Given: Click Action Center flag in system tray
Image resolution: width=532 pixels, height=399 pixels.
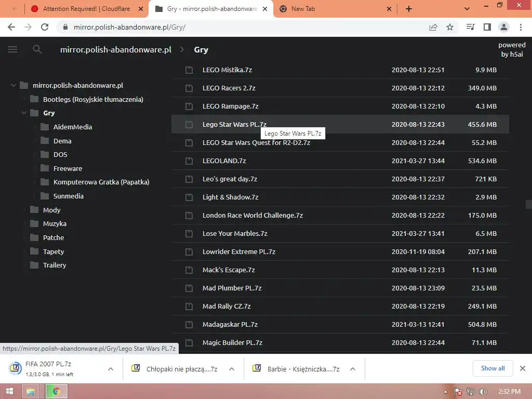Looking at the screenshot, I should [458, 392].
